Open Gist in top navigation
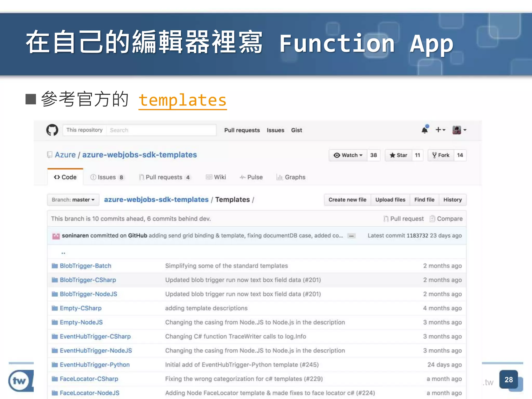 [x=296, y=130]
